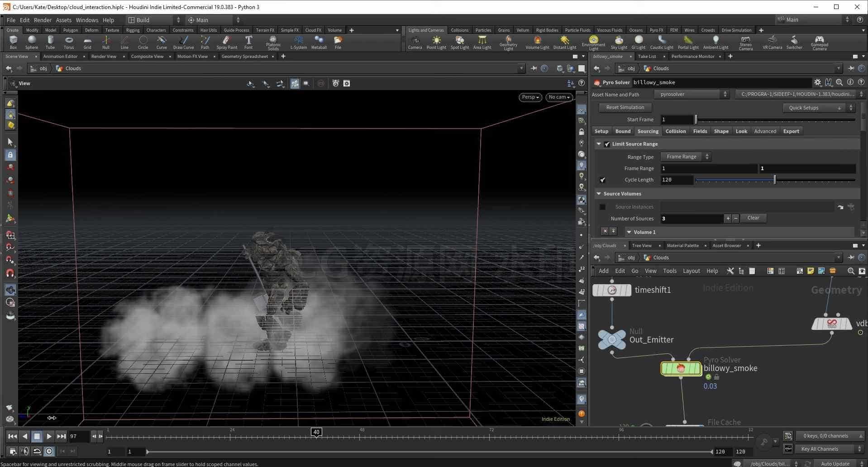The width and height of the screenshot is (868, 467).
Task: Add a Camera from the shelf
Action: 415,43
